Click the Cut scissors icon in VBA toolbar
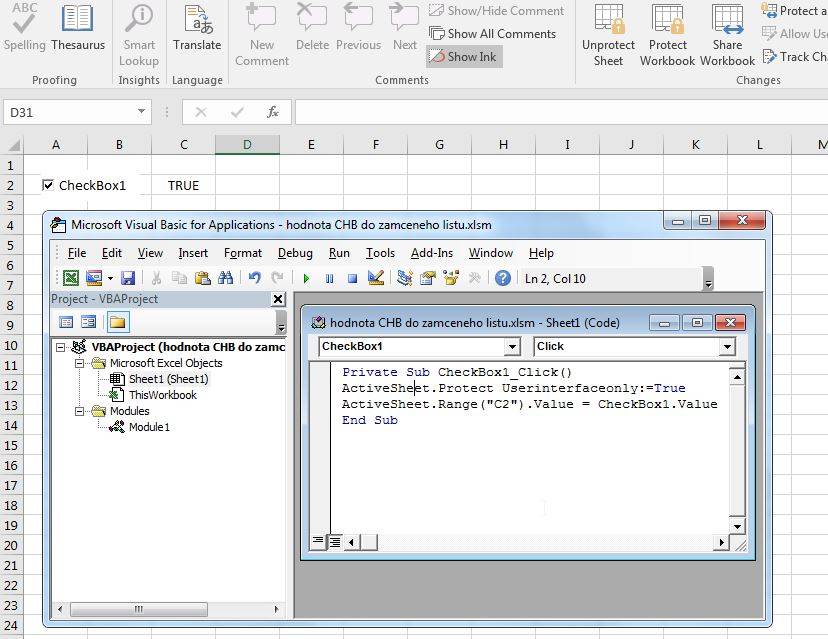Image resolution: width=828 pixels, height=639 pixels. point(156,278)
